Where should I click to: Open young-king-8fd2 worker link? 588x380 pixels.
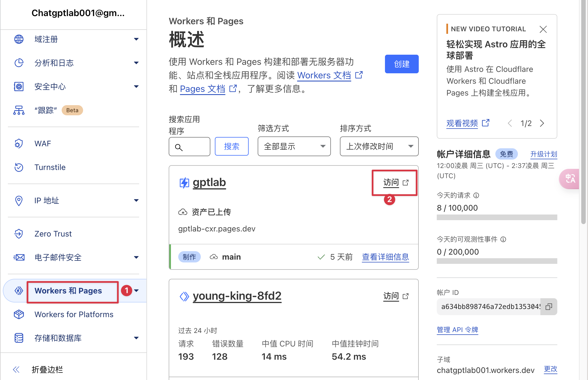237,296
